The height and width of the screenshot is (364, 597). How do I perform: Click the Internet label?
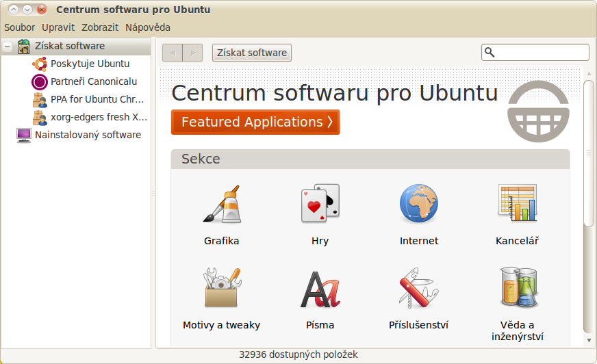point(419,241)
